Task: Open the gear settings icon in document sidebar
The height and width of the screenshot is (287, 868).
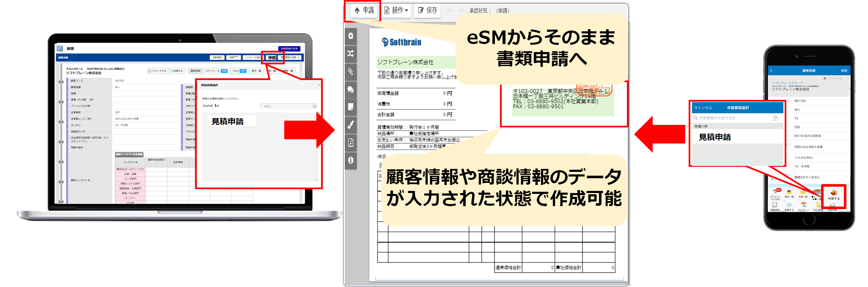Action: 351,36
